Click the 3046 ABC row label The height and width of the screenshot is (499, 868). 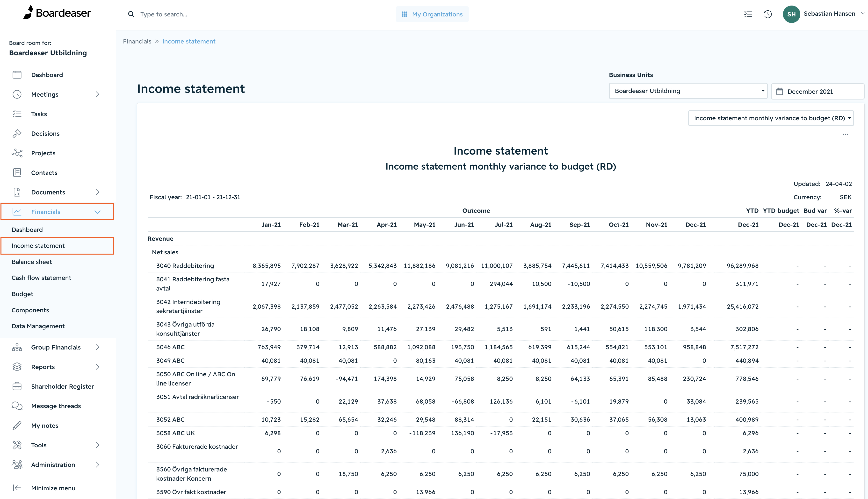click(170, 347)
